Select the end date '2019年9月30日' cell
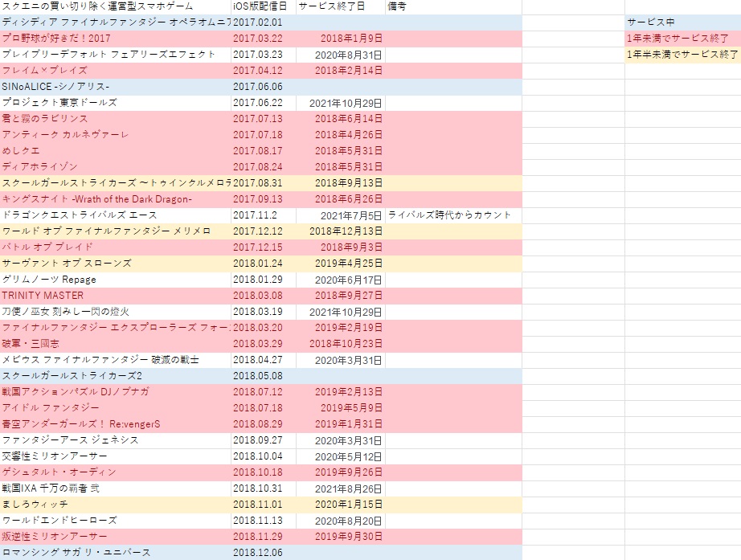 tap(341, 537)
